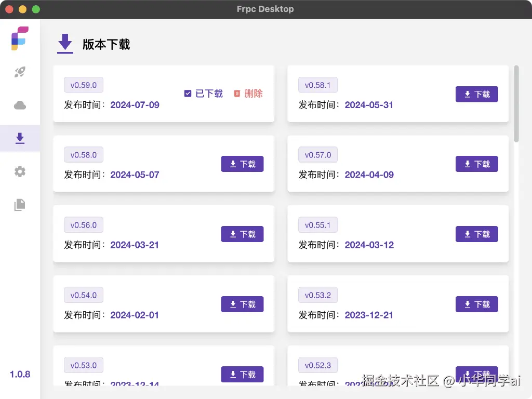Click 下载 button for v0.53.2
Image resolution: width=532 pixels, height=399 pixels.
pos(476,304)
